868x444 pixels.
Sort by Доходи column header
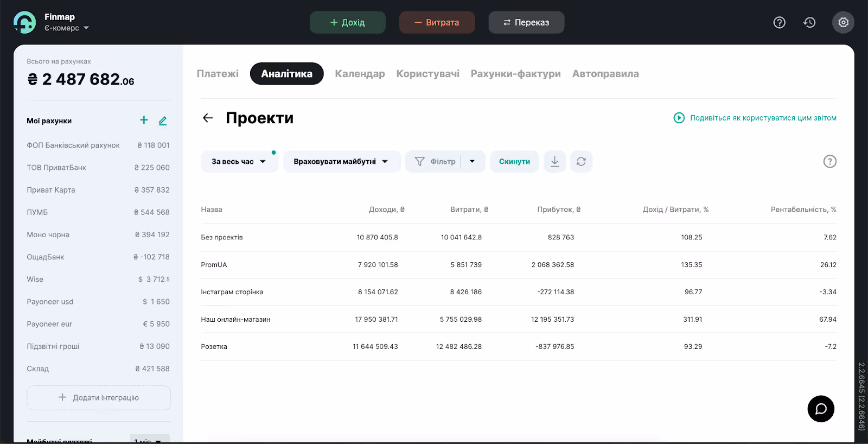387,210
